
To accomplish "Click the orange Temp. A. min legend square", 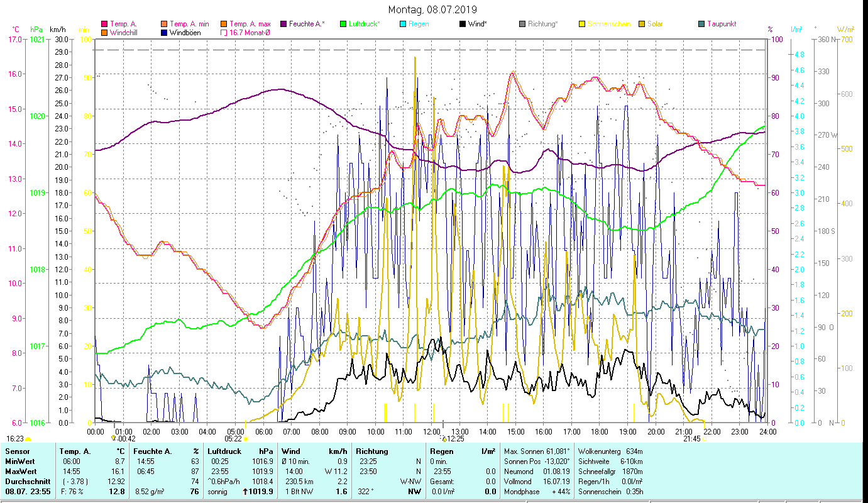I will 164,24.
